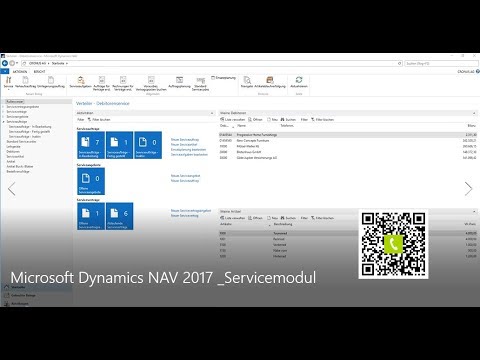
Task: Click Liste verwalten in Meine Debitoren
Action: 233,119
